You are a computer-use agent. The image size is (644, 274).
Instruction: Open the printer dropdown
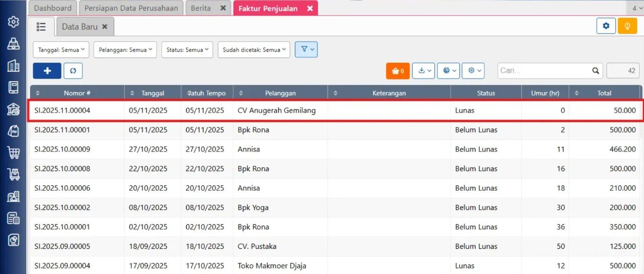(x=448, y=71)
